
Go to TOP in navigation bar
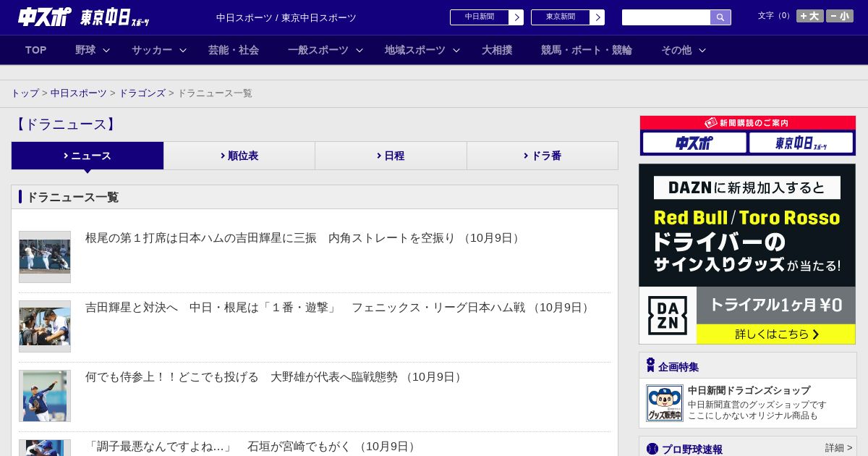point(35,50)
